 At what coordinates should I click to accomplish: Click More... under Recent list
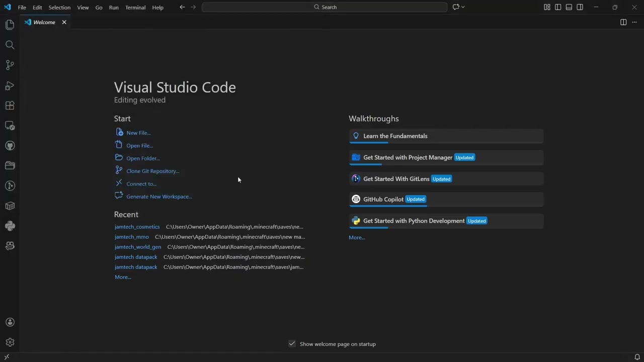click(x=123, y=277)
